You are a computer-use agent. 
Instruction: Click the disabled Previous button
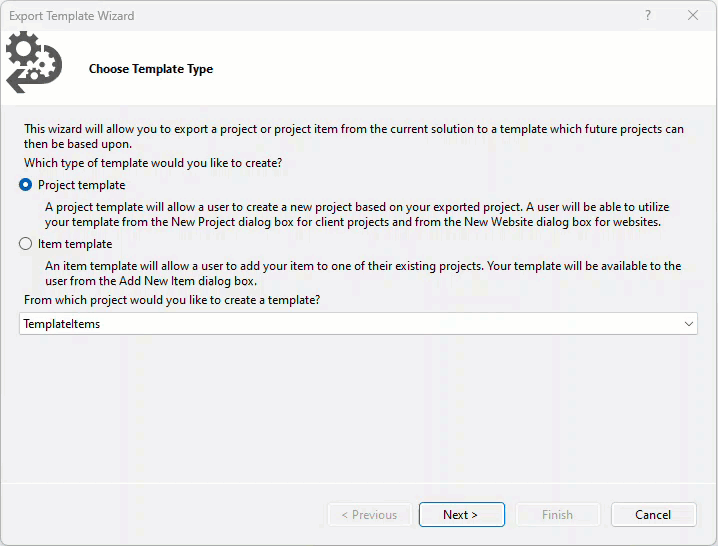(370, 514)
